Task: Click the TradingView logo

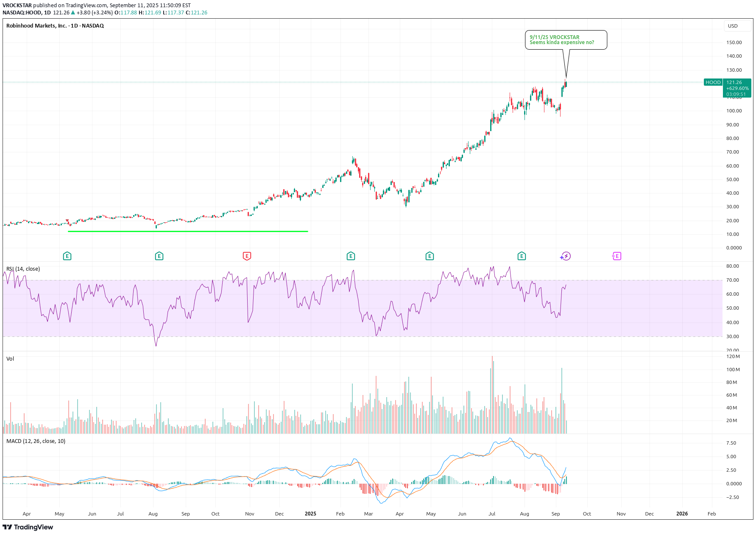Action: (x=28, y=527)
